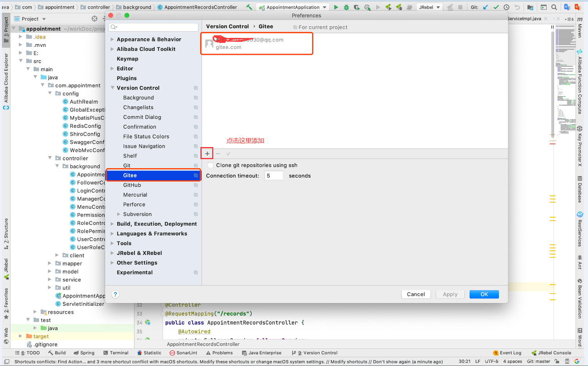Open the Project Structure icon

(x=530, y=7)
